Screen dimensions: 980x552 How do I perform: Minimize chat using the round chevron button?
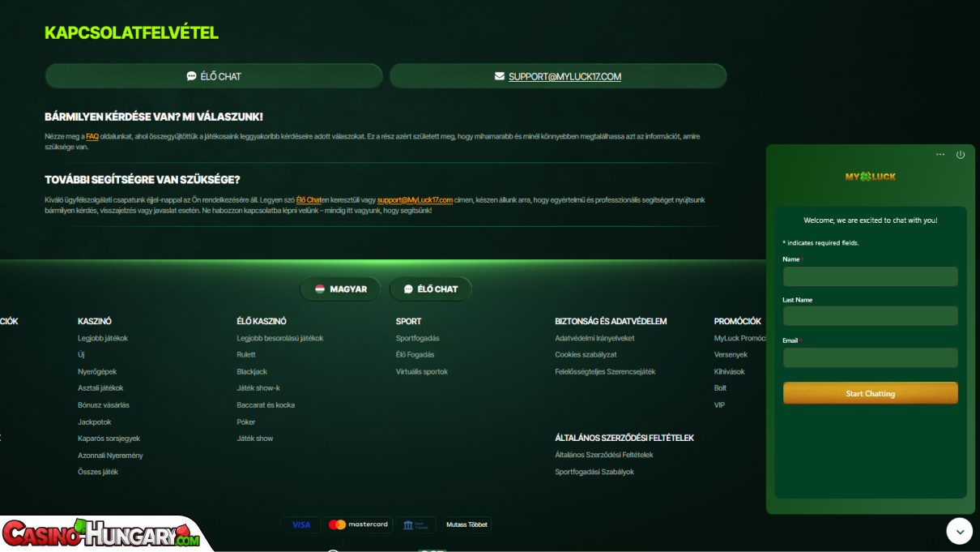tap(959, 531)
